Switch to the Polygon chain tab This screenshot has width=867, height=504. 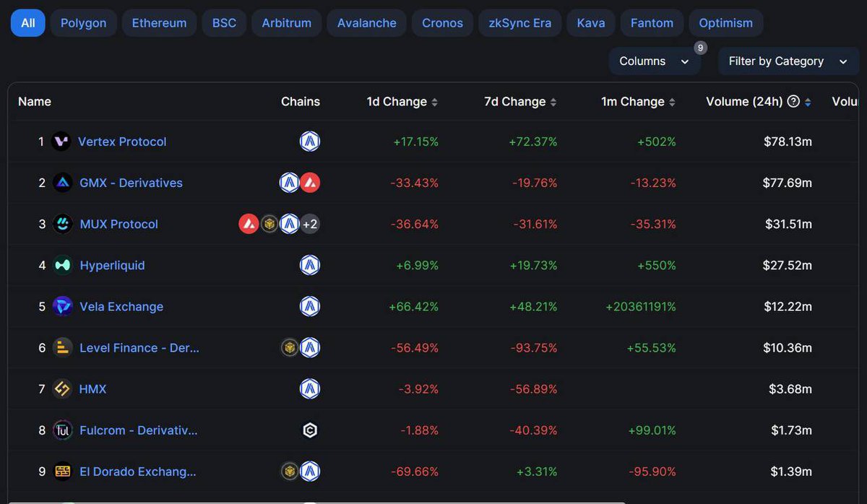pos(83,23)
